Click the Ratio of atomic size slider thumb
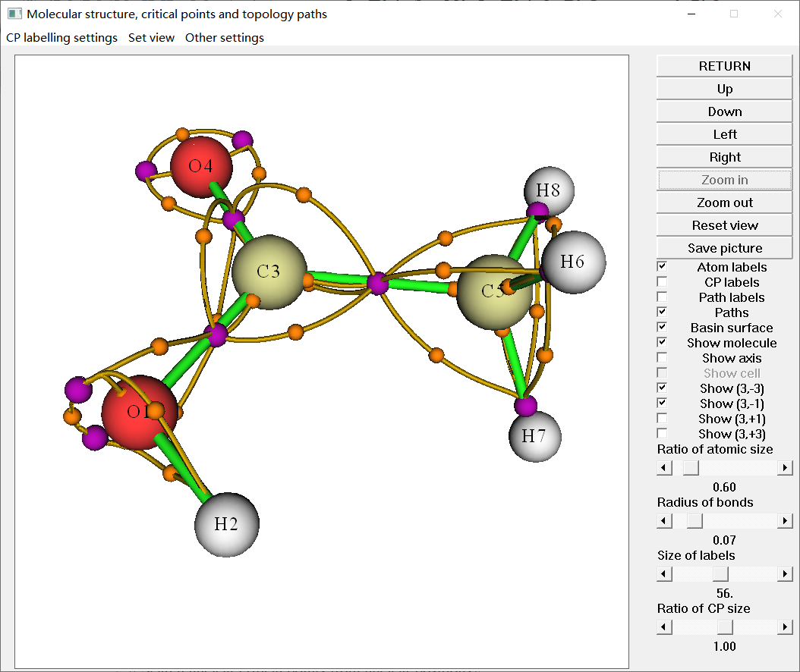800x672 pixels. tap(691, 467)
